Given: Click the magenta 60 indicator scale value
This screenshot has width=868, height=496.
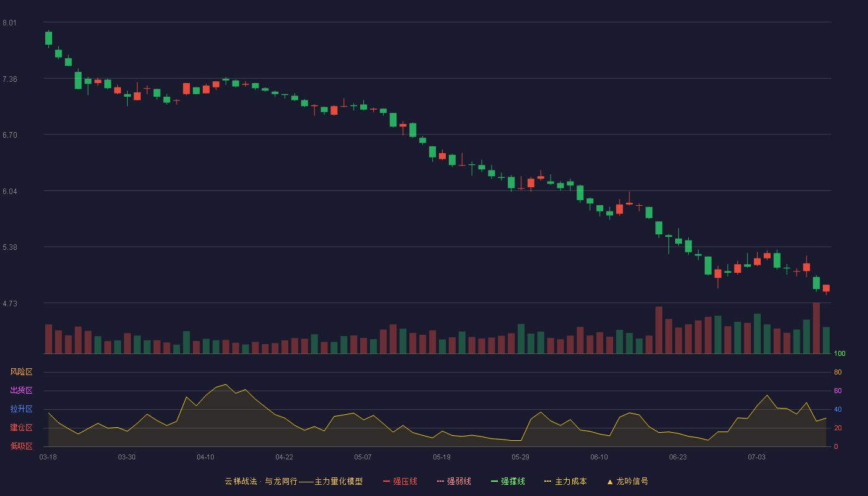Looking at the screenshot, I should coord(838,391).
